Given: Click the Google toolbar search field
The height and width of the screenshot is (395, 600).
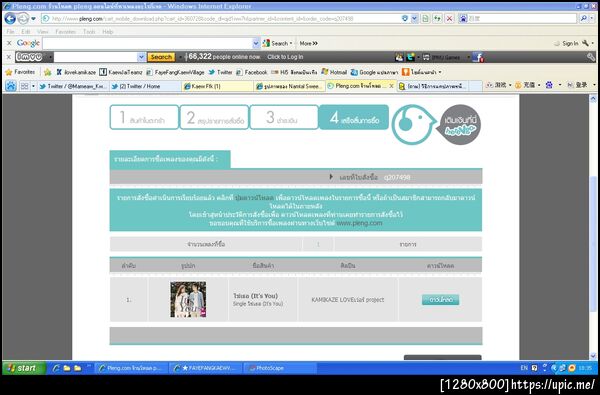Looking at the screenshot, I should 148,44.
